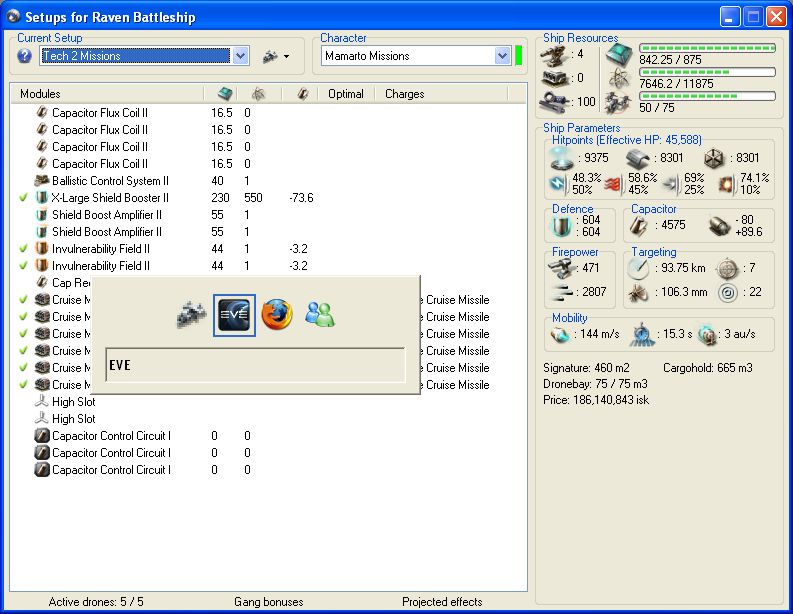Click the Firepower turret DPS icon
793x614 pixels.
(x=560, y=268)
